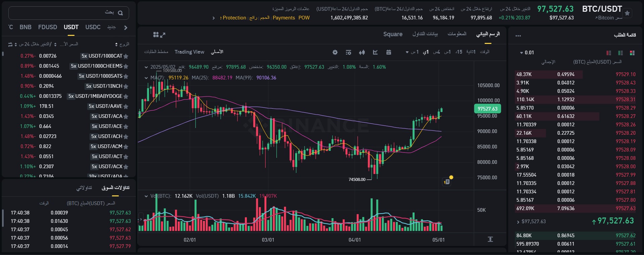Star the USDT/1MBABYDOGE pair
Viewport: 644px width, 255px height.
pyautogui.click(x=126, y=97)
